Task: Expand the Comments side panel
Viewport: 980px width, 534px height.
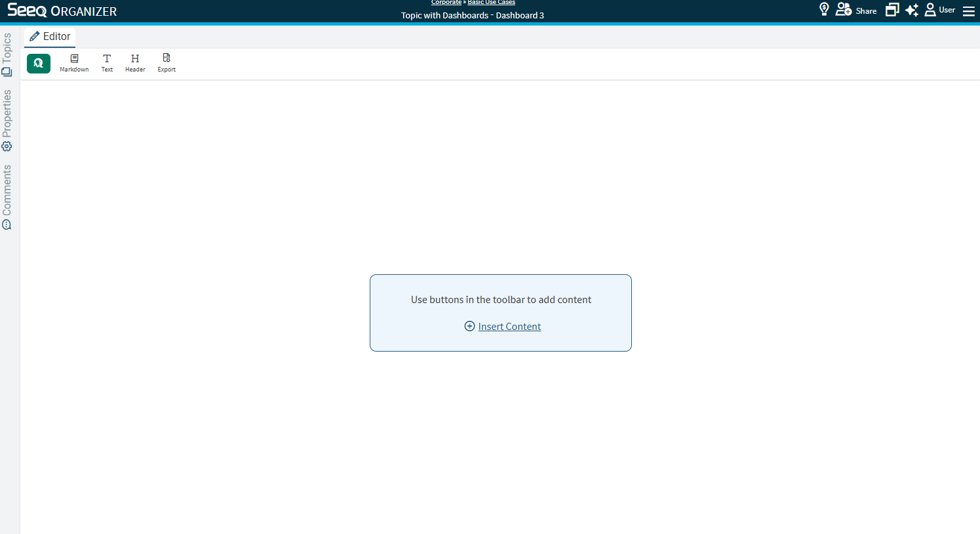Action: (x=7, y=197)
